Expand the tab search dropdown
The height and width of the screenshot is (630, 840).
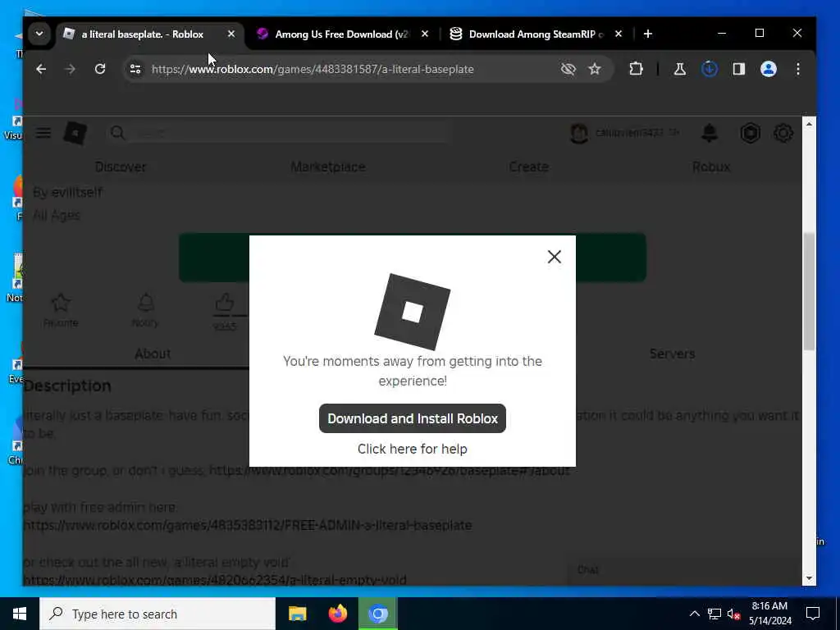click(x=39, y=34)
